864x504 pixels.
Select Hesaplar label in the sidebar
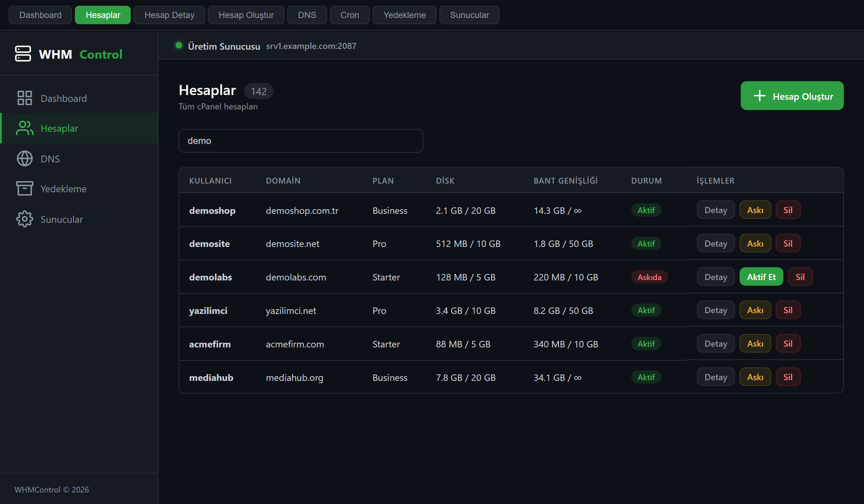click(59, 129)
